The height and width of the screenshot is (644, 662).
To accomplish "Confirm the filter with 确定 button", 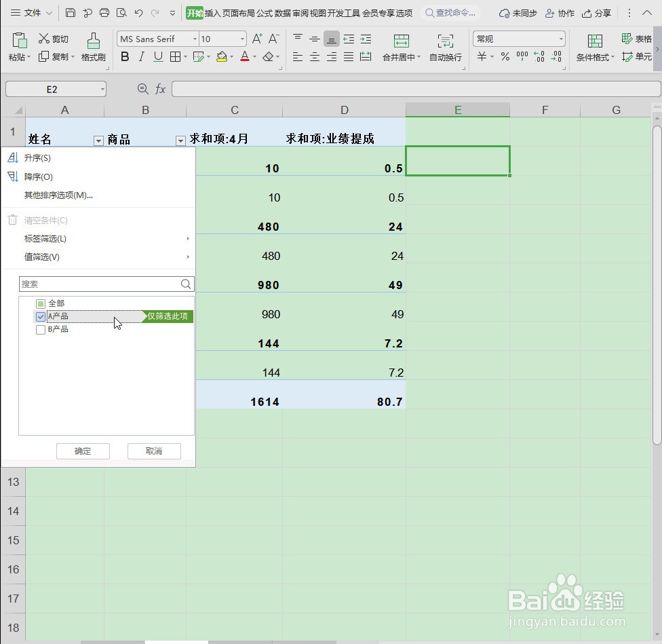I will (x=82, y=451).
